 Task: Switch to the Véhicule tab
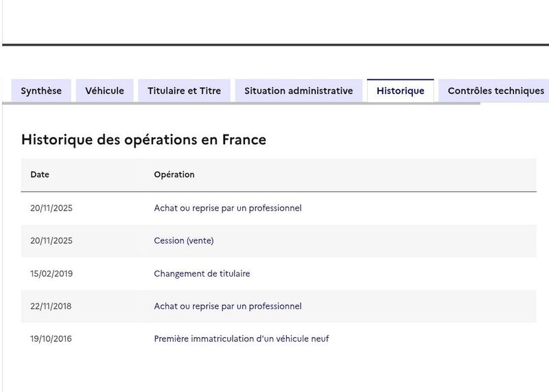[104, 91]
